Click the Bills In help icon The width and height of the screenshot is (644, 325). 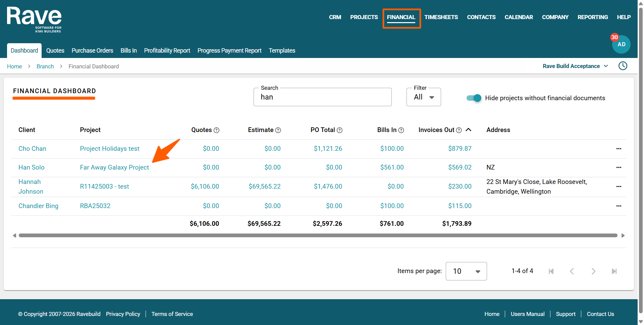coord(401,130)
